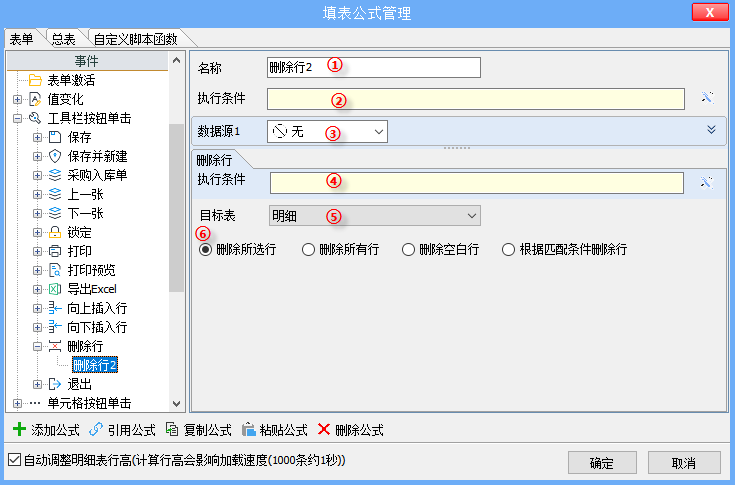Viewport: 735px width, 485px height.
Task: Click tree scrollbar down arrow
Action: [177, 403]
